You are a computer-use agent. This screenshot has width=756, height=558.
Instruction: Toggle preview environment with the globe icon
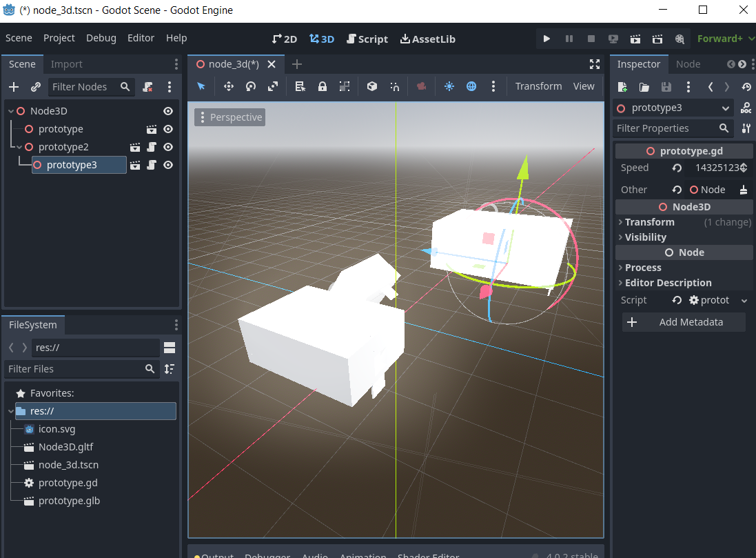coord(471,86)
